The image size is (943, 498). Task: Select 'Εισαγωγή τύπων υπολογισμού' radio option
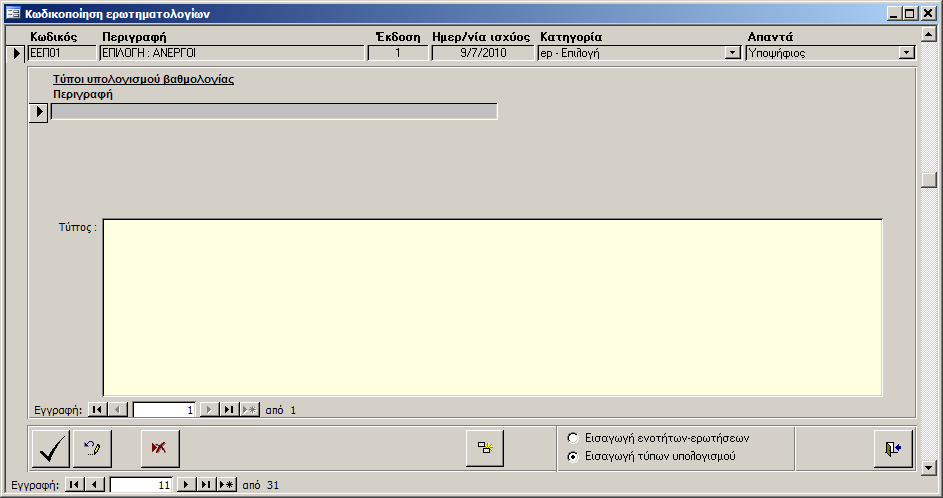pos(572,456)
